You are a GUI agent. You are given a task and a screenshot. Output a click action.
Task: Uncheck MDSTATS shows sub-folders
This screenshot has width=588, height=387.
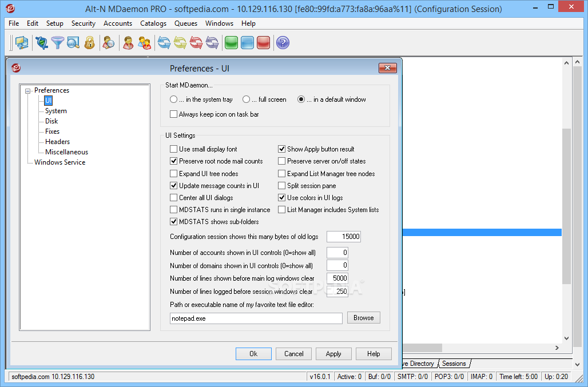[174, 221]
